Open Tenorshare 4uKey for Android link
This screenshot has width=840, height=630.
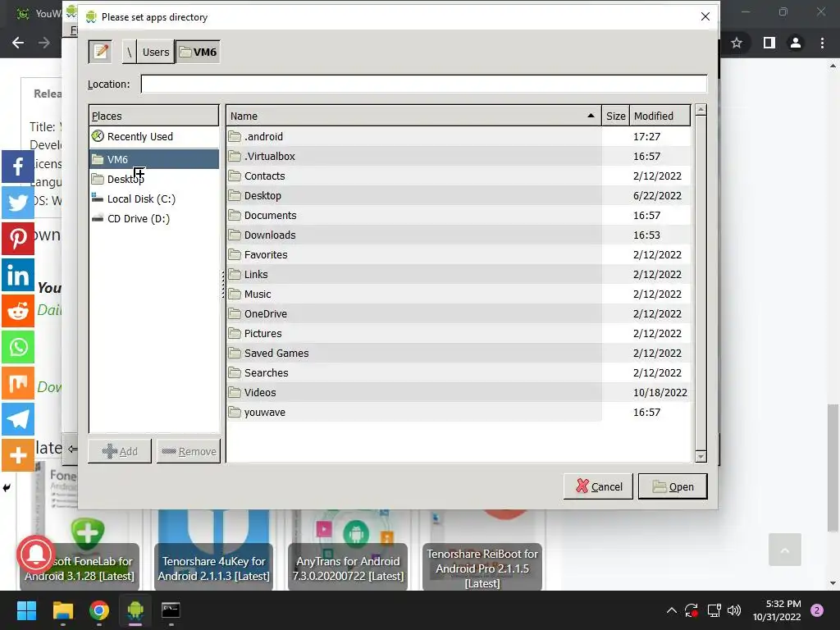click(214, 568)
